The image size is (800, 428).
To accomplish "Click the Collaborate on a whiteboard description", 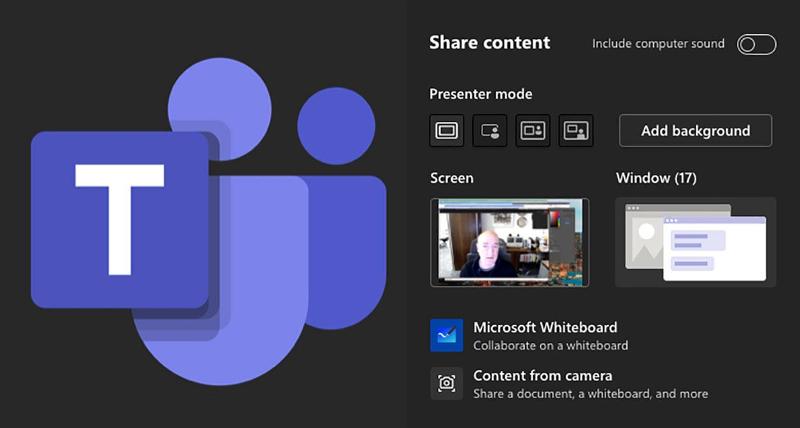I will click(551, 345).
